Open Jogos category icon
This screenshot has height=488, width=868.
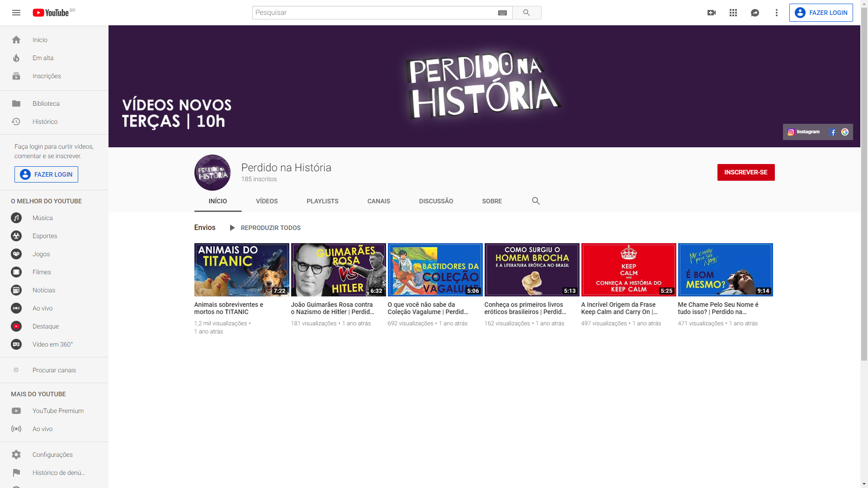pos(16,254)
